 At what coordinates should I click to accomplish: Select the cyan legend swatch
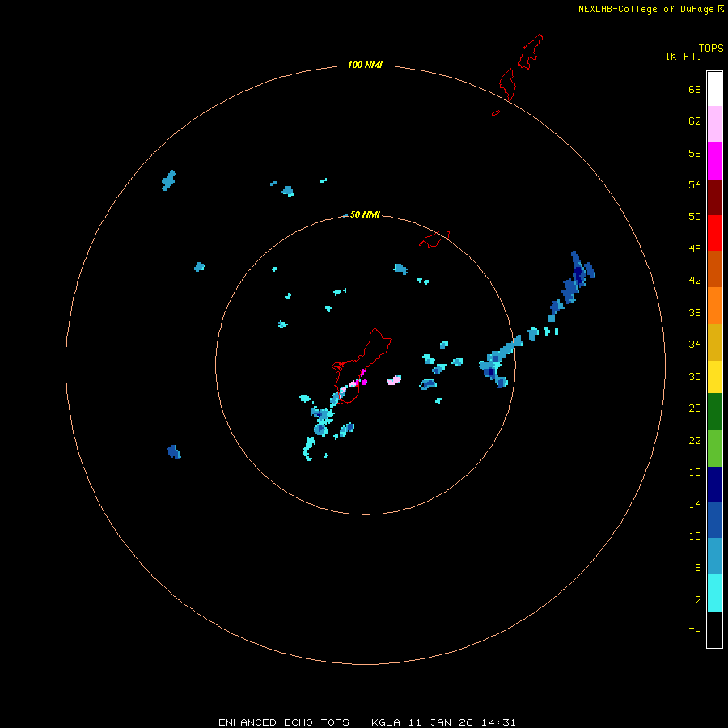coord(714,593)
